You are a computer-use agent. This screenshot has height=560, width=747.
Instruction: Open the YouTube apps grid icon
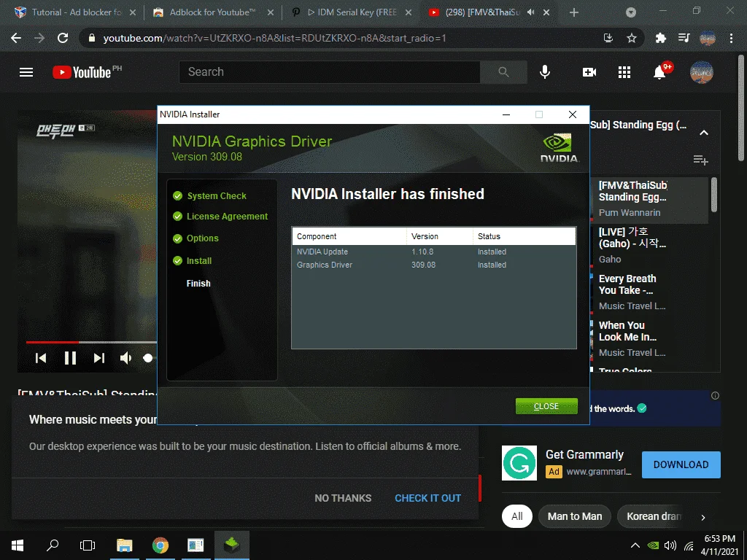624,72
